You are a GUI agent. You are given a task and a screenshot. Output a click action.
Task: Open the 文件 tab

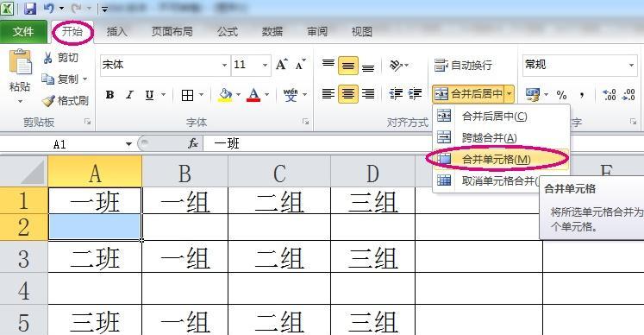(x=23, y=32)
